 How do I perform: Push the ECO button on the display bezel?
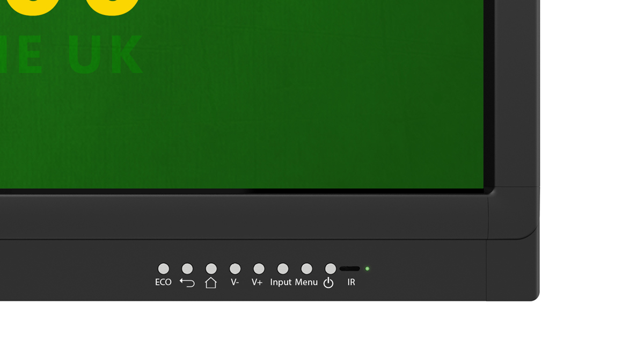pyautogui.click(x=164, y=269)
